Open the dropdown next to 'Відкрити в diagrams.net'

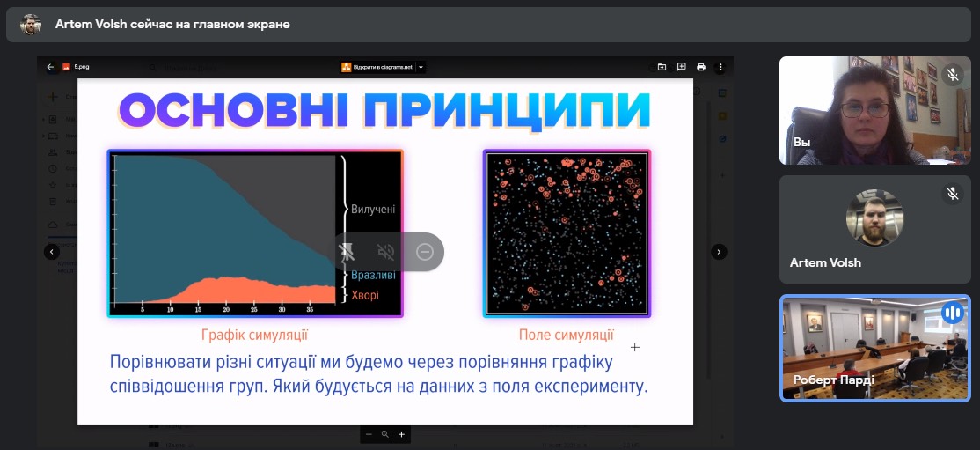[x=421, y=67]
